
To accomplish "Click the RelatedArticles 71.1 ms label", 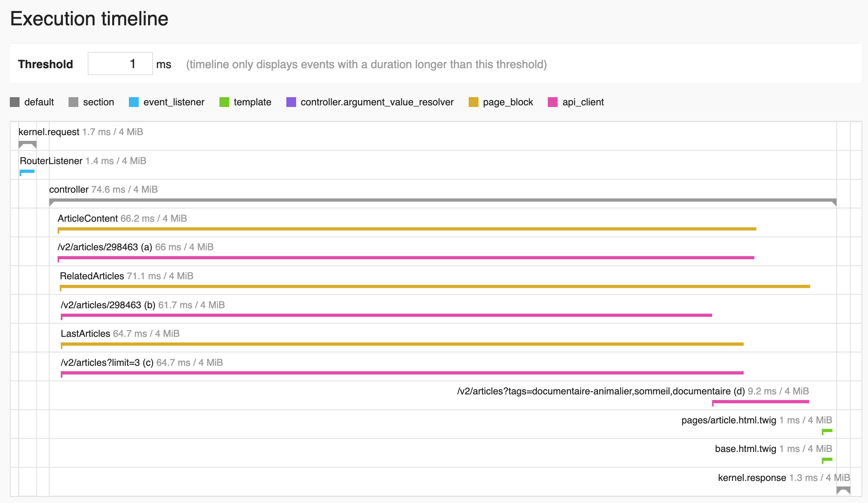I will (x=127, y=276).
